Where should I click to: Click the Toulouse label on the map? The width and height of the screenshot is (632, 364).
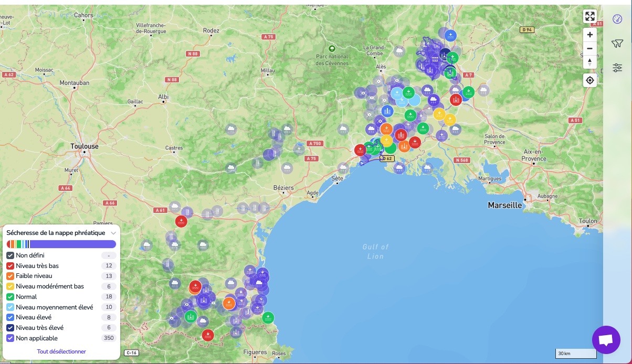[x=85, y=146]
